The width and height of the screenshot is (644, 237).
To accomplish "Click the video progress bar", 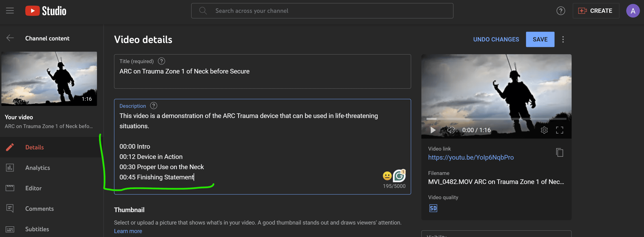I will tap(496, 119).
